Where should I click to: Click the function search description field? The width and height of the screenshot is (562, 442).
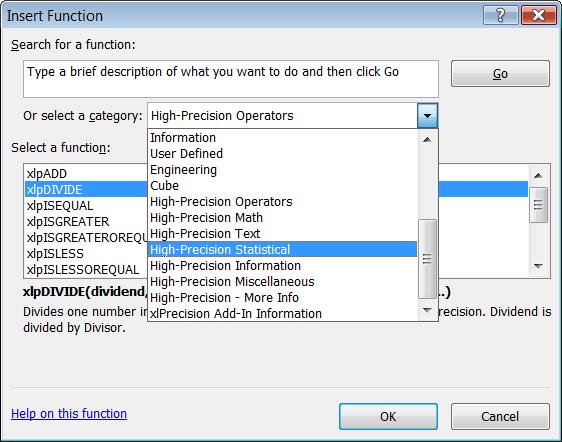(x=231, y=79)
